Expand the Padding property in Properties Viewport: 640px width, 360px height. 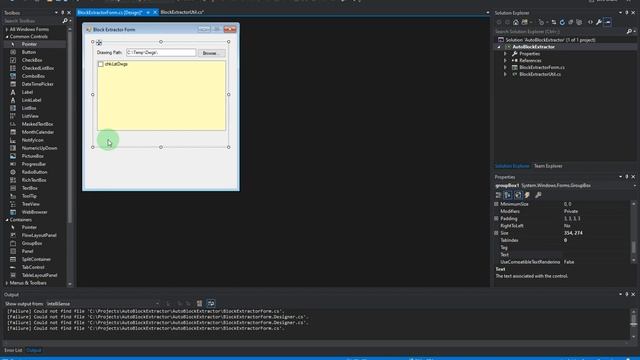pyautogui.click(x=496, y=219)
